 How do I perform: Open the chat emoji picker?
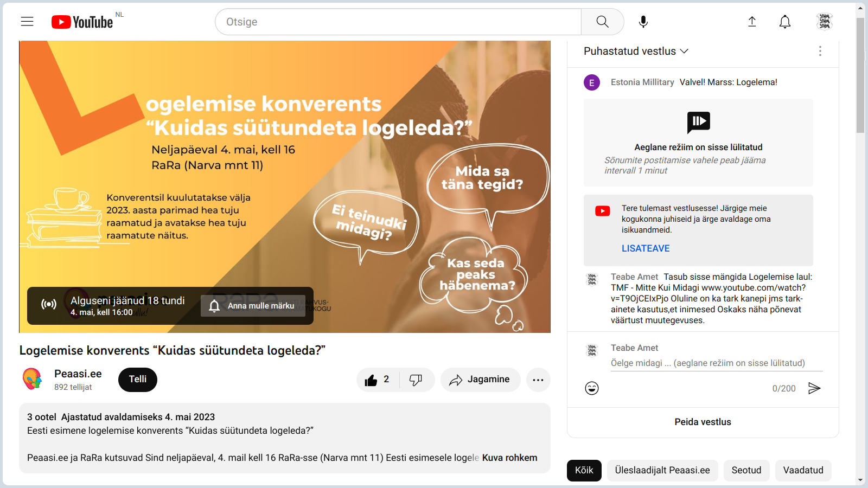(592, 388)
